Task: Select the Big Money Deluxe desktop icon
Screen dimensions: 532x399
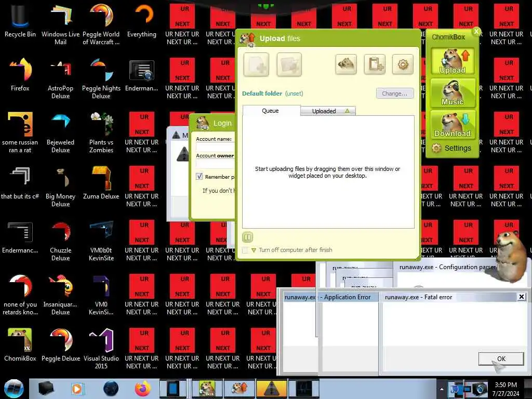Action: click(x=60, y=187)
